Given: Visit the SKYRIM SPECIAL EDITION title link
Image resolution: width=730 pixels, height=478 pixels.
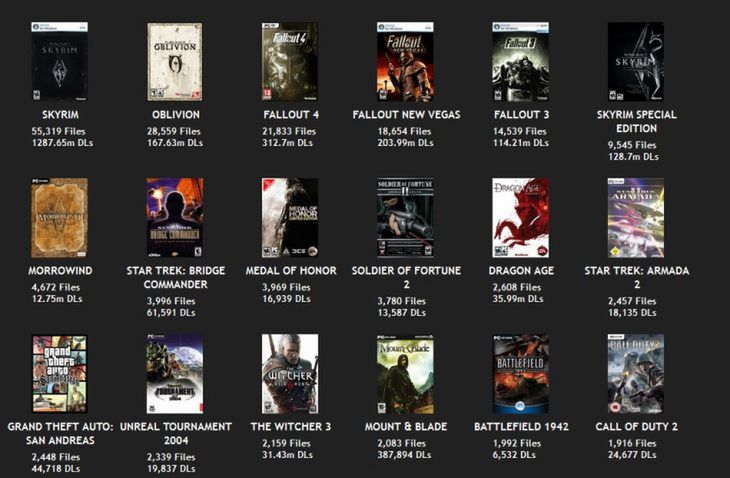Looking at the screenshot, I should [636, 121].
